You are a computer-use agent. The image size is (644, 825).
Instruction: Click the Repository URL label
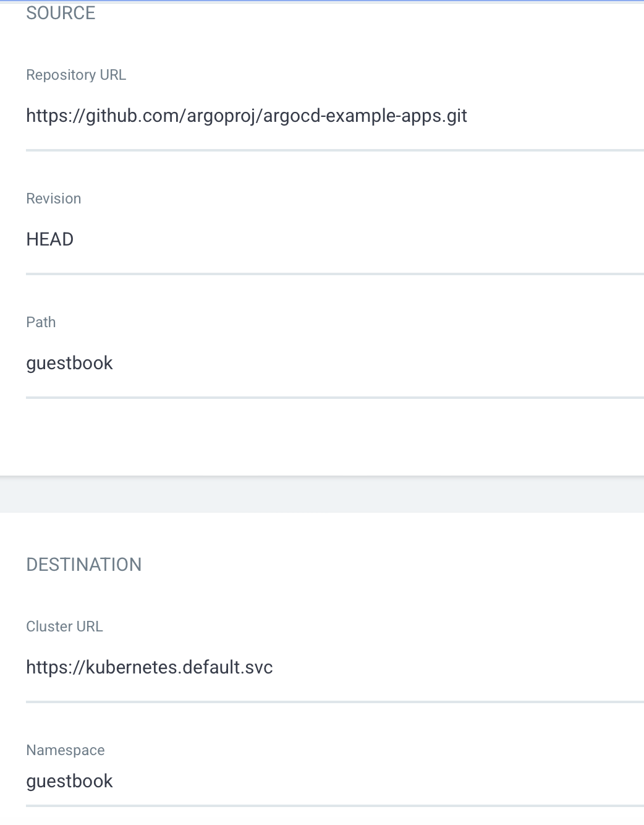pos(76,75)
